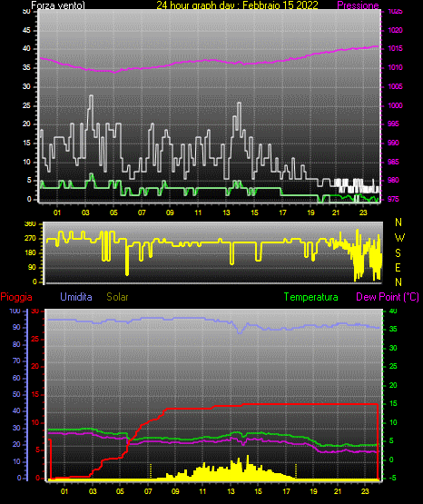Click the green '40' temperature axis value
423x504 pixels.
[393, 311]
